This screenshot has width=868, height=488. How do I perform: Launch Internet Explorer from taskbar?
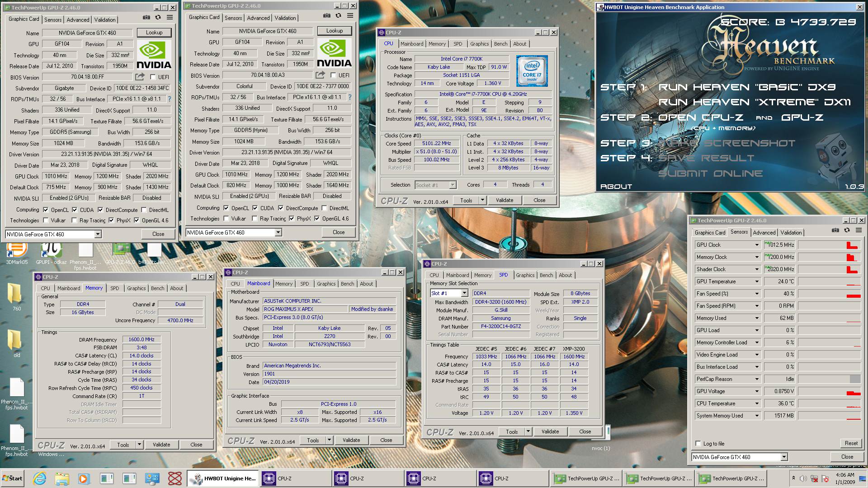tap(39, 479)
